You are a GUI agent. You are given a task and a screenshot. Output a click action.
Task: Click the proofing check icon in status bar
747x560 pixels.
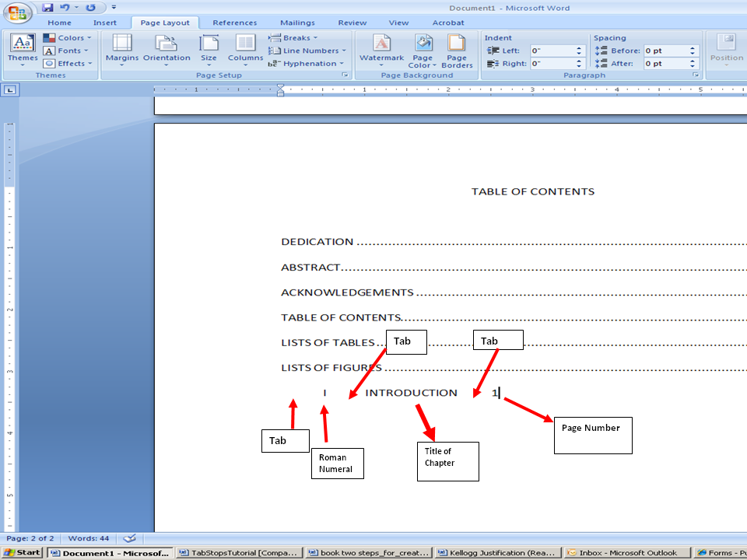pos(129,538)
